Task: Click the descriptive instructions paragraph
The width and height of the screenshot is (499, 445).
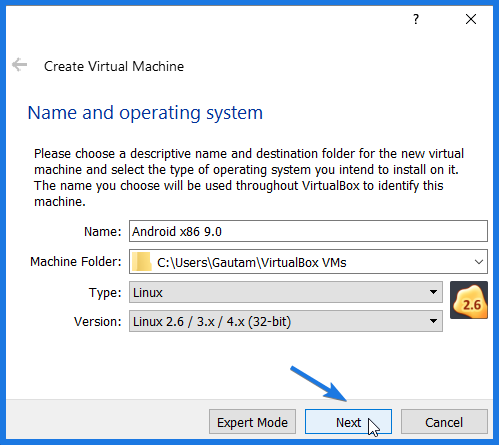Action: coord(249,177)
